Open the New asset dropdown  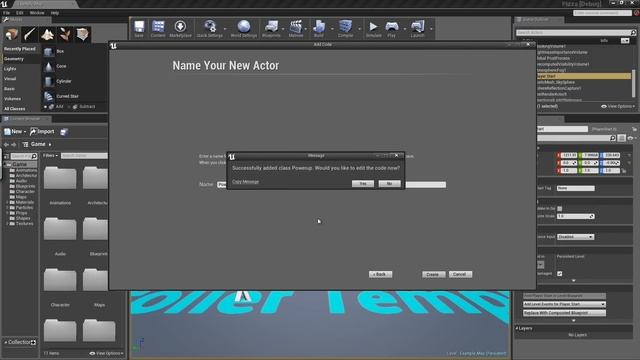pyautogui.click(x=15, y=132)
